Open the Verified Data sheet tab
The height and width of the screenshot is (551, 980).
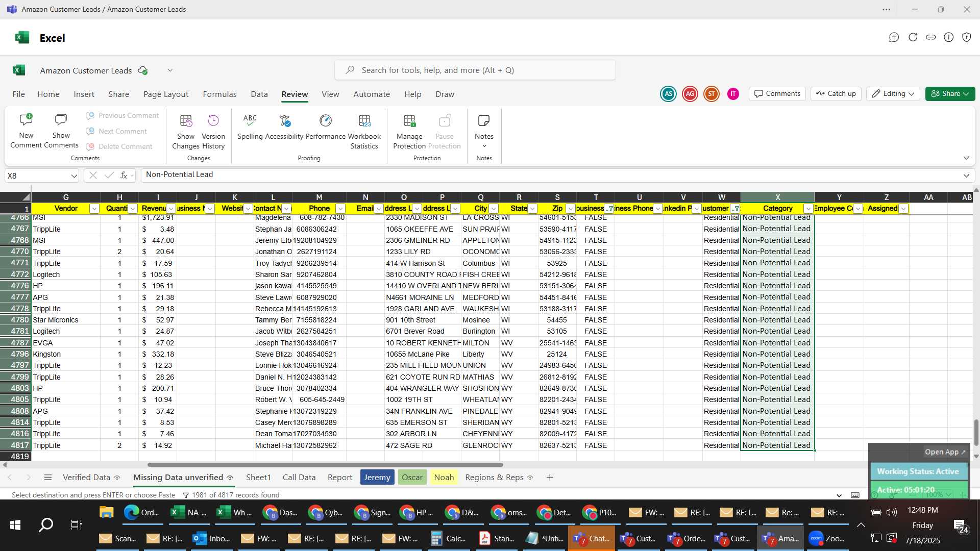pos(91,478)
